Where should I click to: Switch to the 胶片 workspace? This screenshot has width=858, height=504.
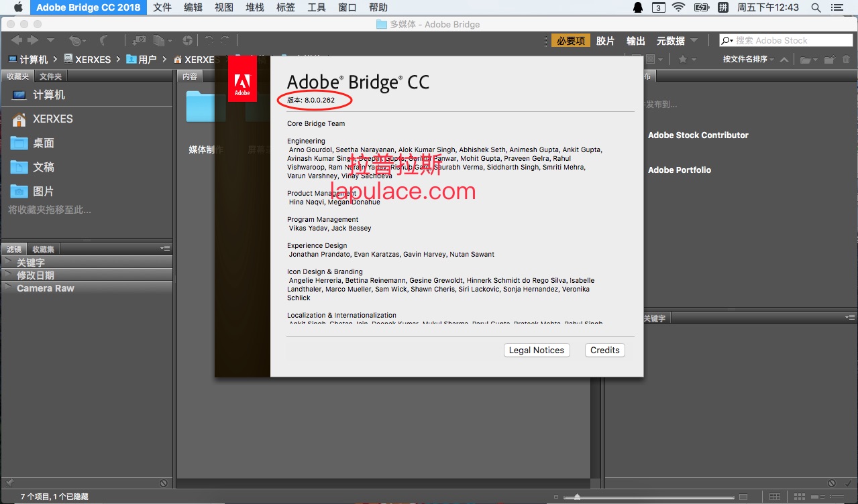(605, 41)
